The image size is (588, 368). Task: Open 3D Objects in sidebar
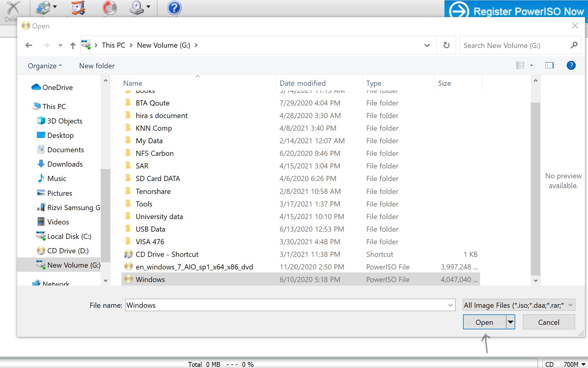point(59,121)
